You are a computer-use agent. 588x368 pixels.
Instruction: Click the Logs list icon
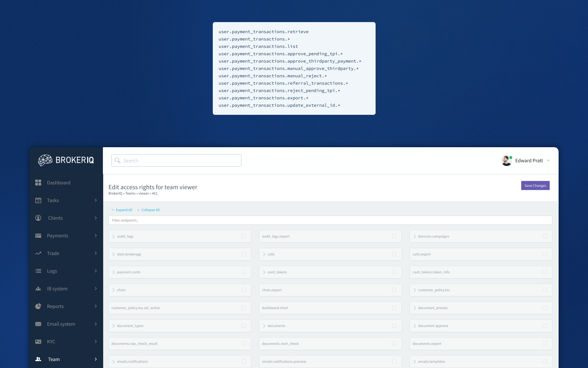(x=38, y=271)
